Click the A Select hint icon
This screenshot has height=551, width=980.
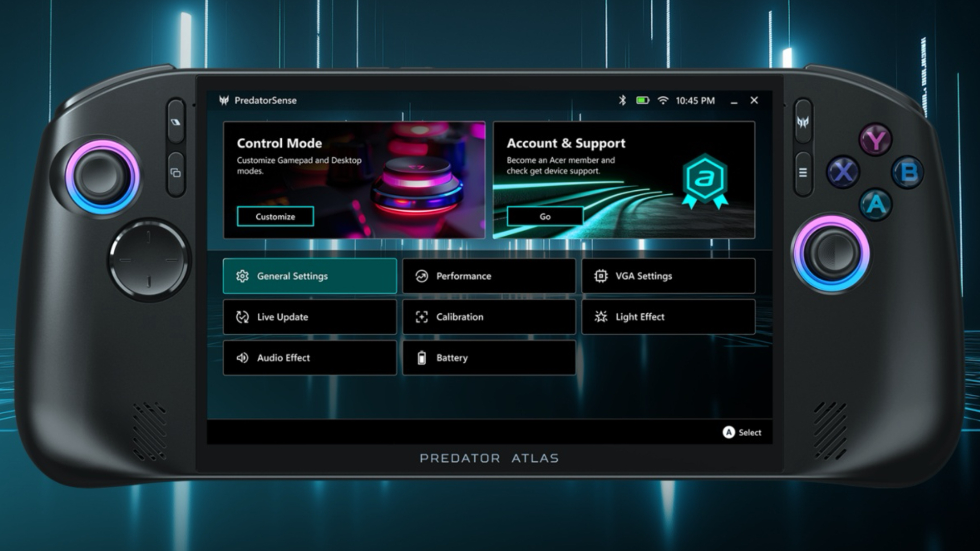point(729,432)
